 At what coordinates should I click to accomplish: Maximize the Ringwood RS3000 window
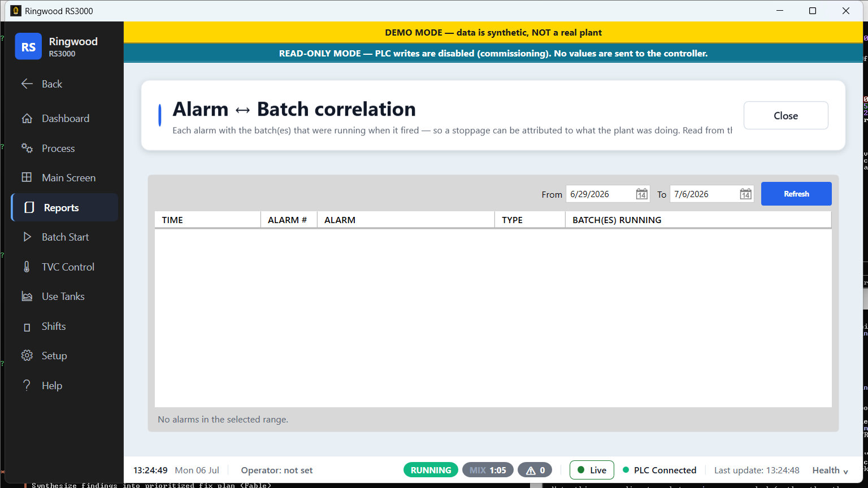pos(813,11)
